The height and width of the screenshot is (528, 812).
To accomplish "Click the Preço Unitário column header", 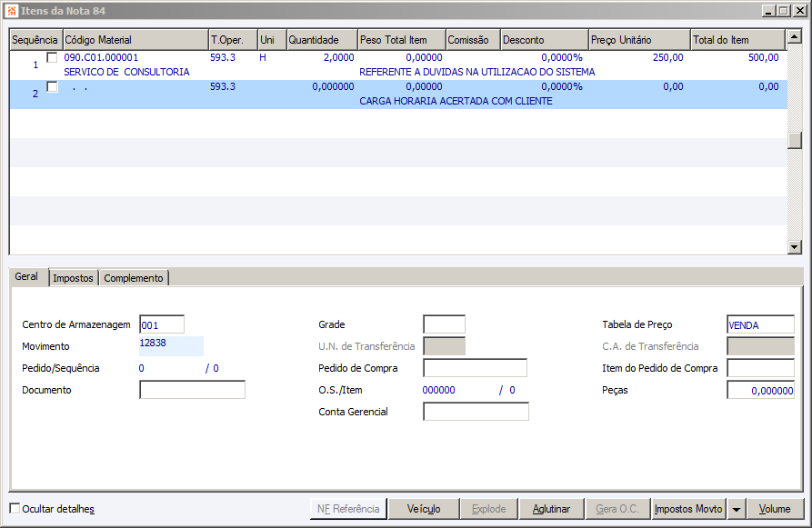I will click(640, 40).
